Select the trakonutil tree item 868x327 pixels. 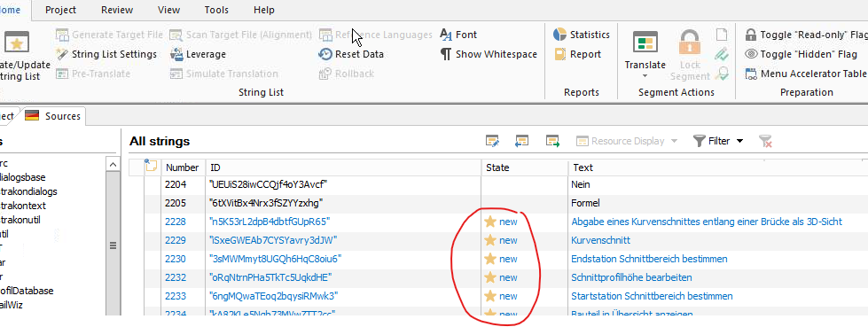point(20,220)
